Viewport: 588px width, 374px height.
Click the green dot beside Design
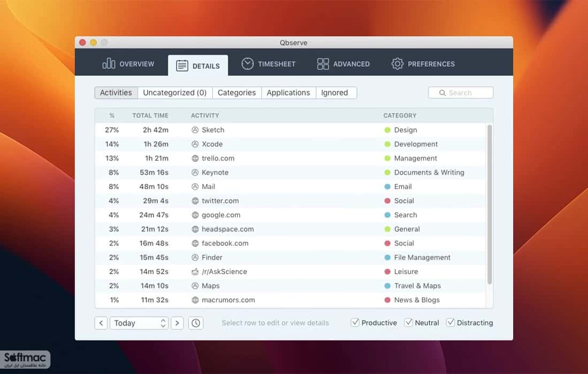(x=388, y=130)
